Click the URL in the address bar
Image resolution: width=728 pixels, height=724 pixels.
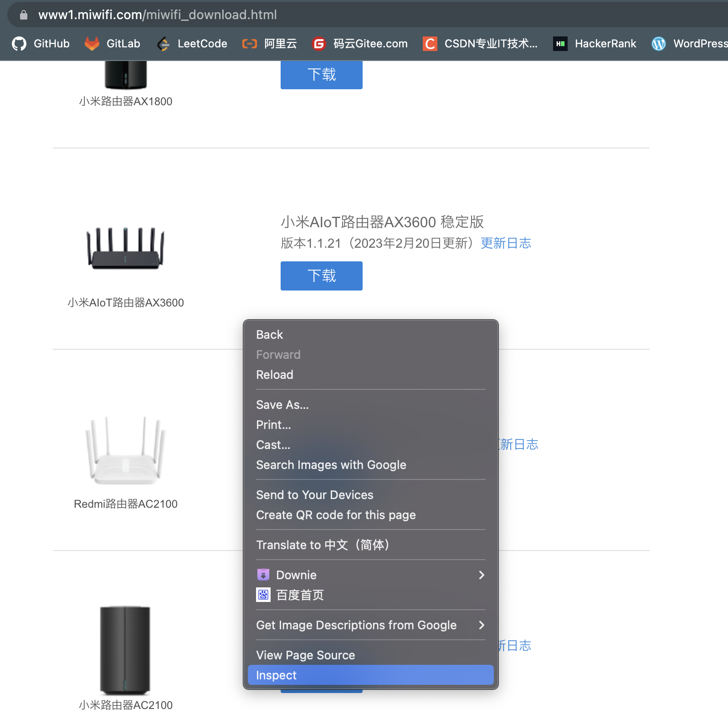158,15
